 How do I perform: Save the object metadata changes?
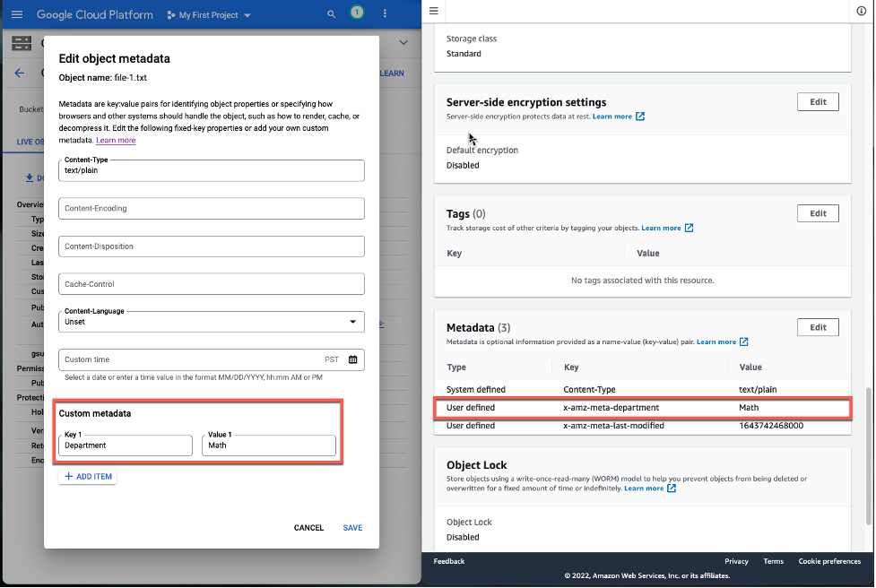[x=352, y=528]
